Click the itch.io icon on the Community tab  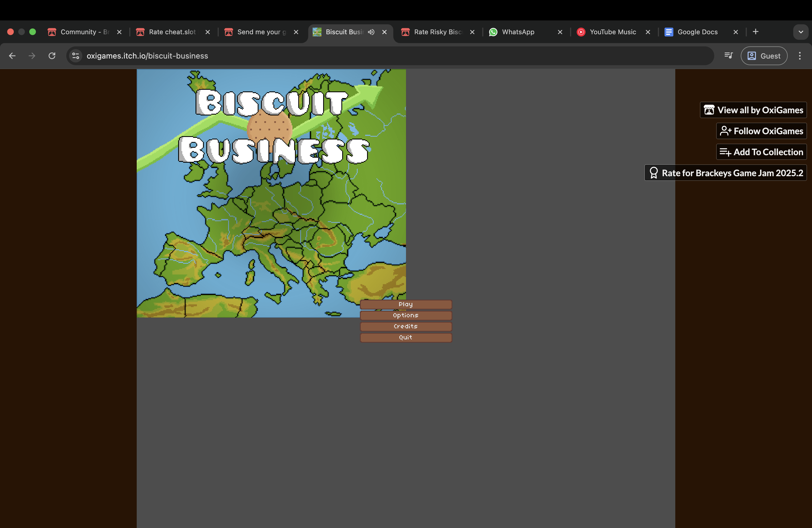click(52, 32)
